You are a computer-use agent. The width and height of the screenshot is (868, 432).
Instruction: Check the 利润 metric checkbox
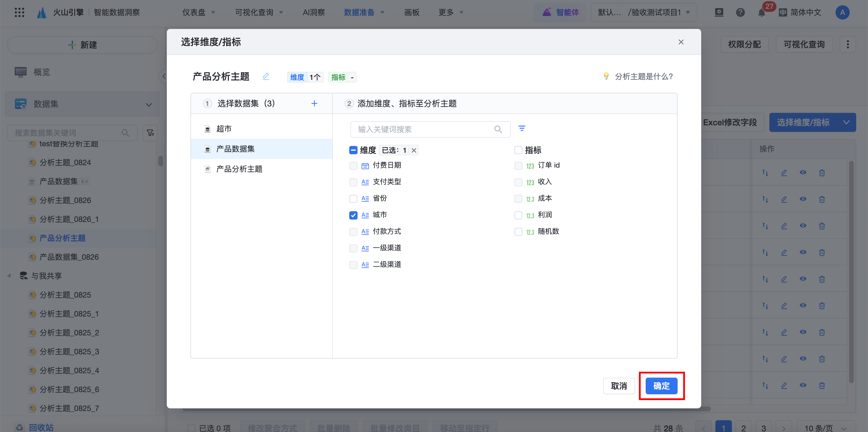pos(518,215)
